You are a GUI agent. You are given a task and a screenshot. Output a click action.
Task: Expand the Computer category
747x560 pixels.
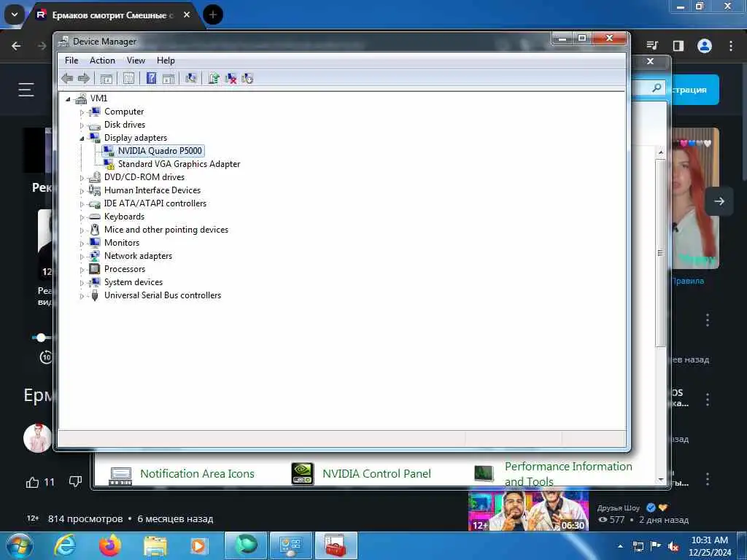pos(82,112)
